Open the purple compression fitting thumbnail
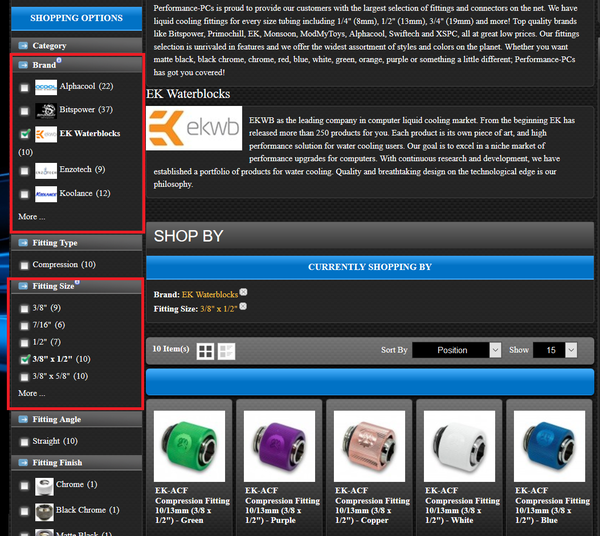This screenshot has height=536, width=600. click(279, 446)
